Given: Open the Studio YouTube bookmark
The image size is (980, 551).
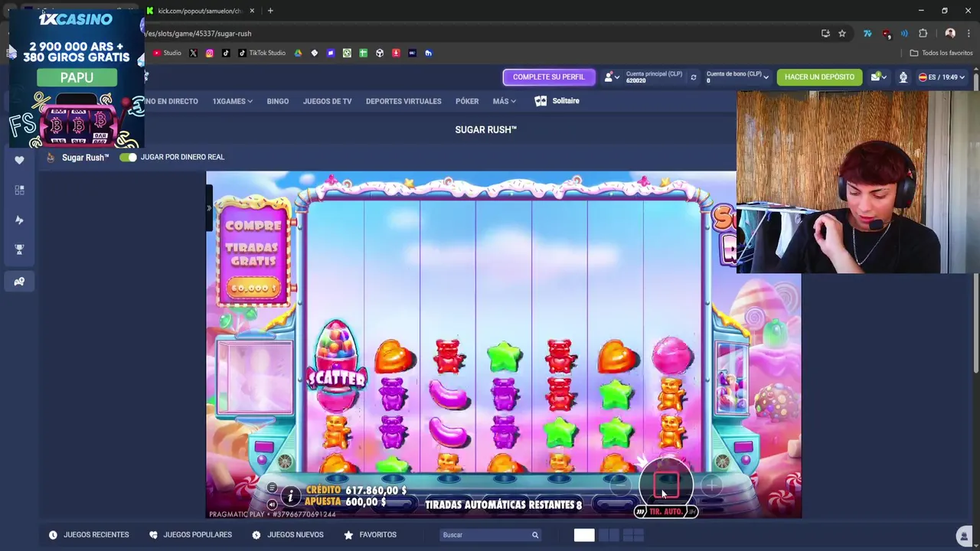Looking at the screenshot, I should pos(167,53).
